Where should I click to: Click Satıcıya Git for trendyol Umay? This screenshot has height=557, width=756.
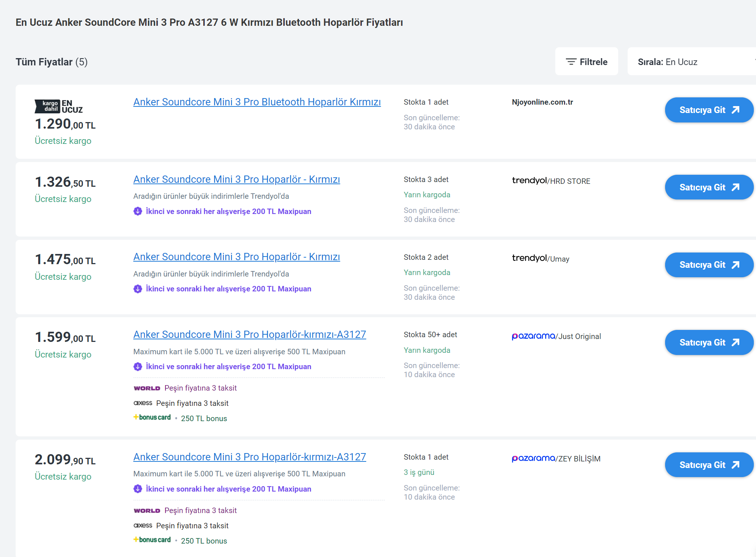click(709, 265)
